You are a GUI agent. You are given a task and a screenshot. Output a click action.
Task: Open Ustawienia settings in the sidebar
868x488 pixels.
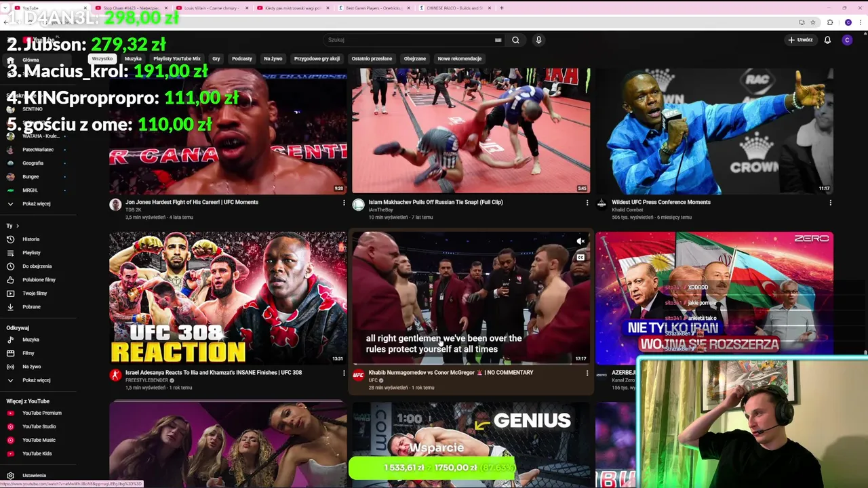pos(34,476)
